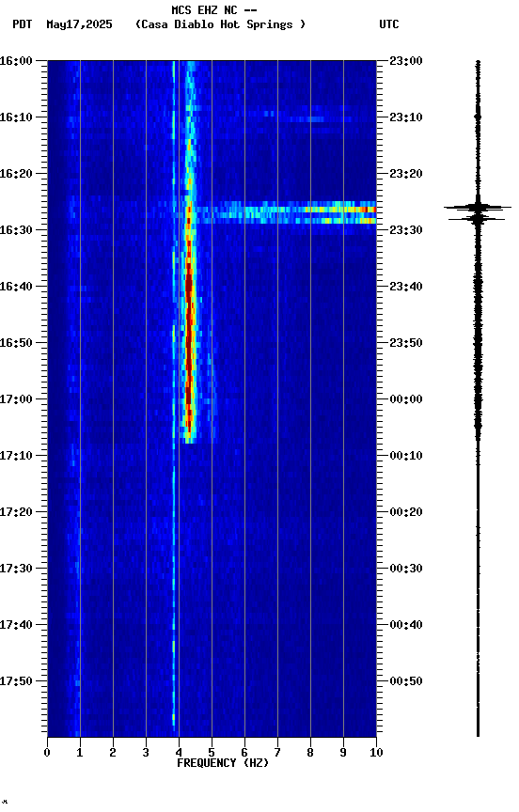Click the '16:20' PDT time label

[x=16, y=174]
